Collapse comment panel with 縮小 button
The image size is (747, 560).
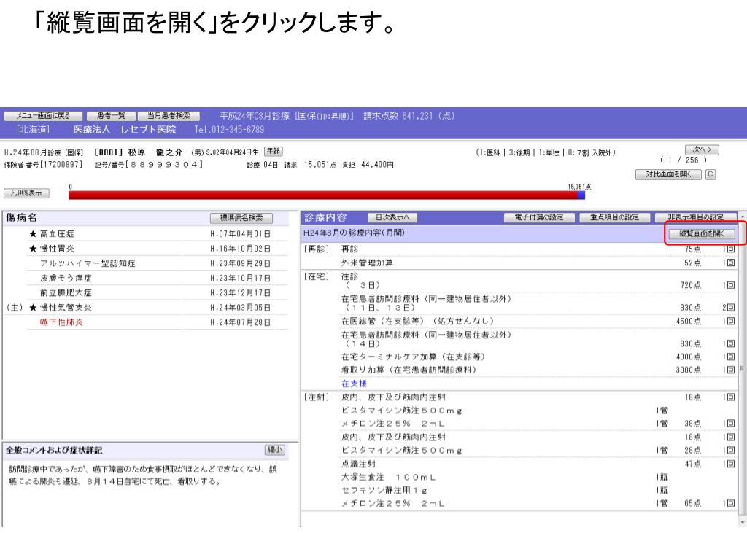pos(275,450)
